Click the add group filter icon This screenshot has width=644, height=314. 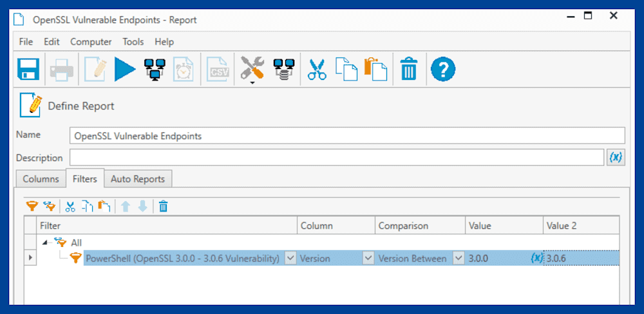pyautogui.click(x=50, y=206)
